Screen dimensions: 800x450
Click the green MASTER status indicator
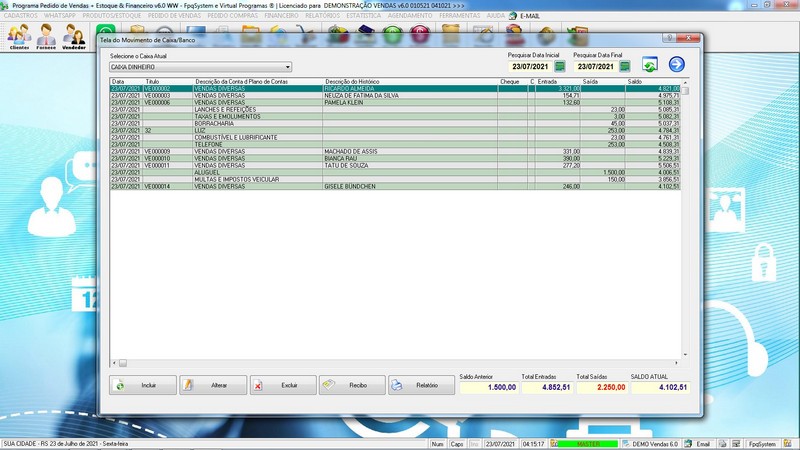pyautogui.click(x=588, y=444)
